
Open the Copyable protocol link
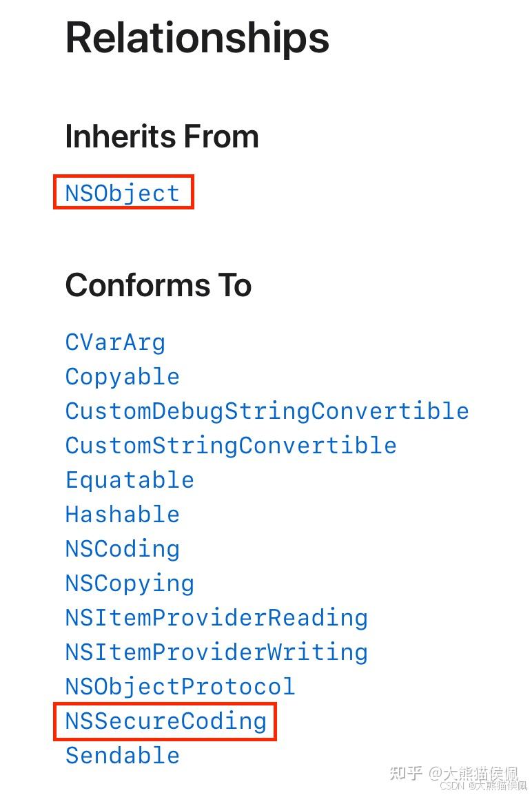pos(123,377)
